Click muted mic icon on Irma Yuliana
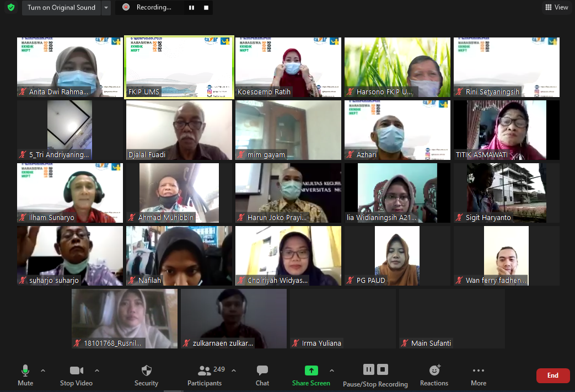Viewport: 575px width, 392px height. click(x=295, y=343)
